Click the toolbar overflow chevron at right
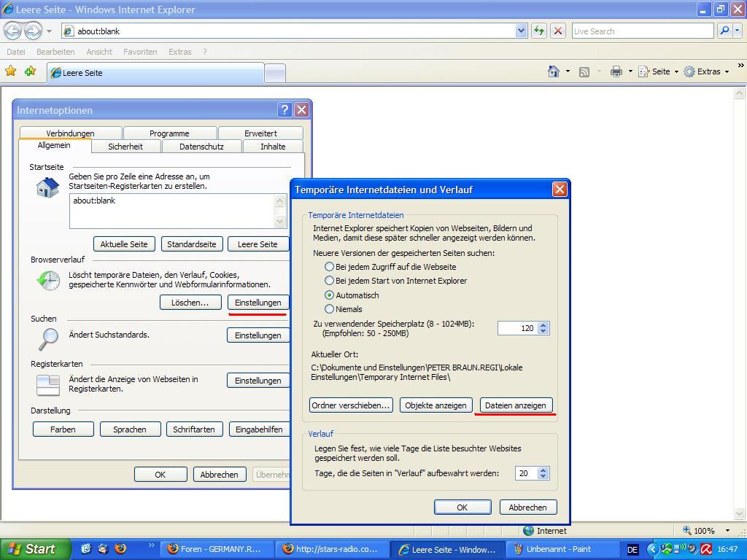Image resolution: width=747 pixels, height=560 pixels. pyautogui.click(x=740, y=65)
